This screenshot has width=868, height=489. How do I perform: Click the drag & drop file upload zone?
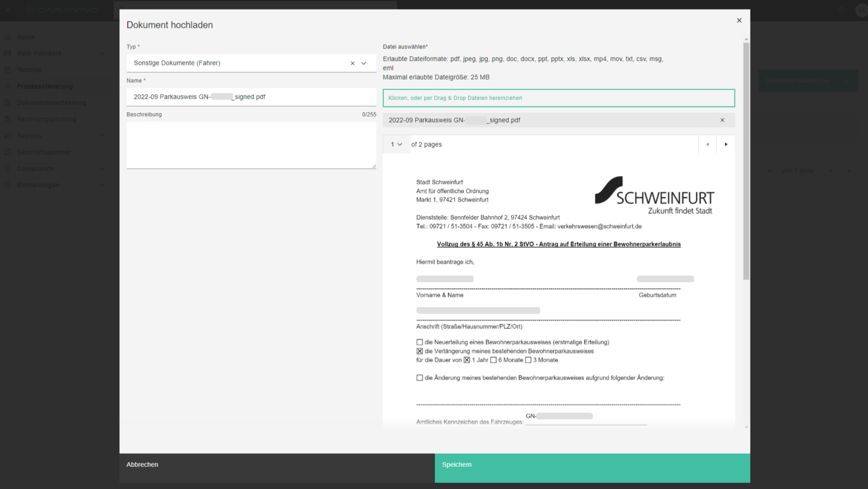coord(559,98)
